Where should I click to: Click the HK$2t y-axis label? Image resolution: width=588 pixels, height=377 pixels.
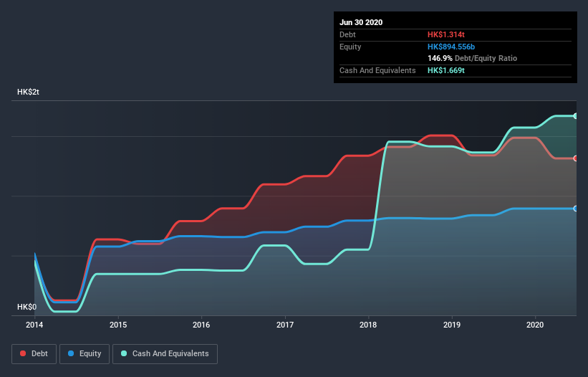tap(28, 92)
